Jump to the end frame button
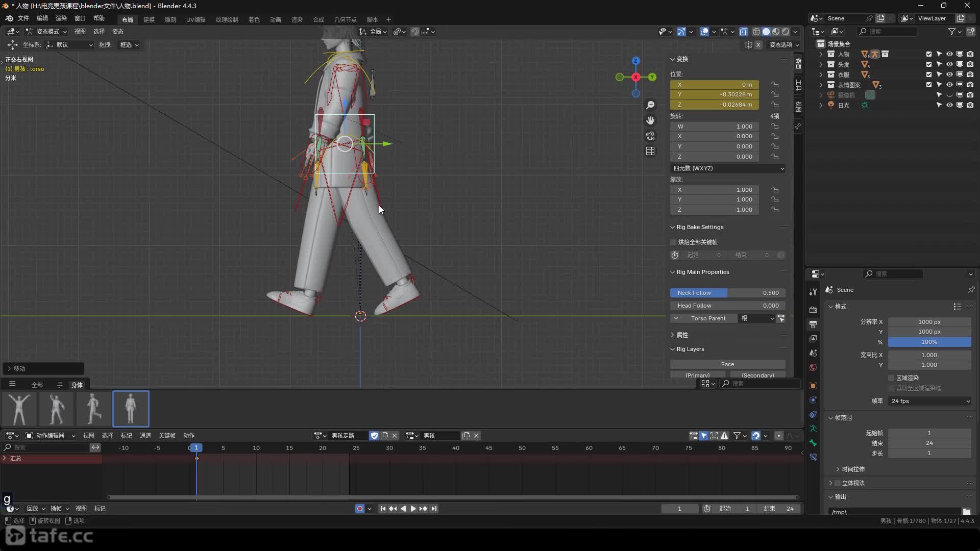 click(x=434, y=509)
